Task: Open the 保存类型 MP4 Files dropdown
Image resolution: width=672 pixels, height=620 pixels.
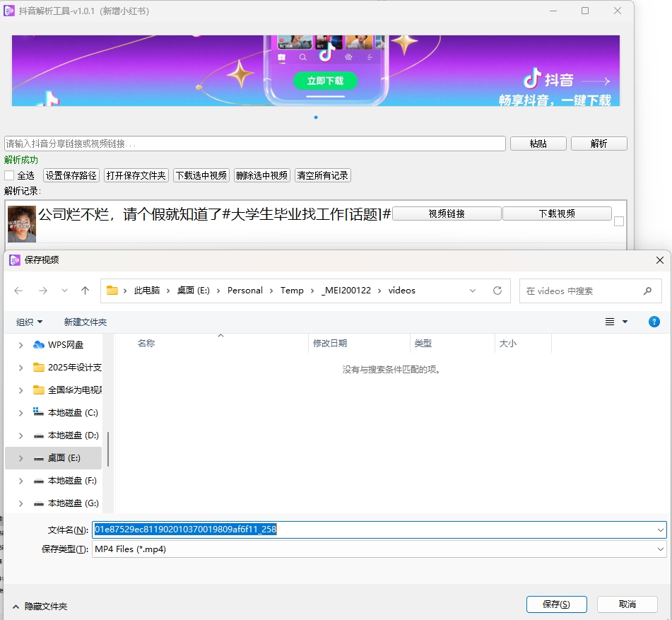Action: tap(661, 549)
